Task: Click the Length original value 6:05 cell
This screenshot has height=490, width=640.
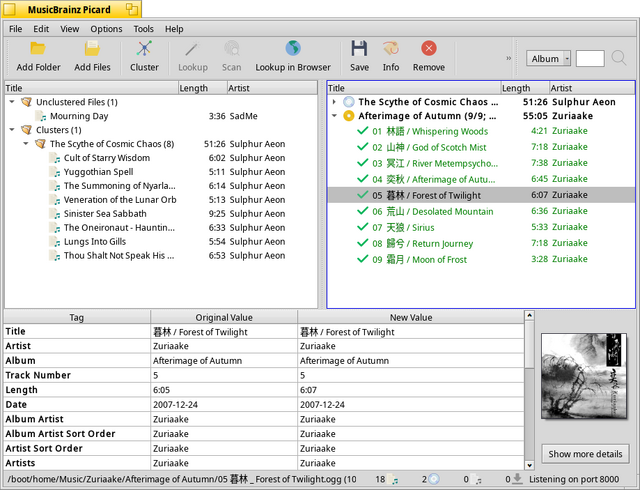Action: [x=224, y=390]
